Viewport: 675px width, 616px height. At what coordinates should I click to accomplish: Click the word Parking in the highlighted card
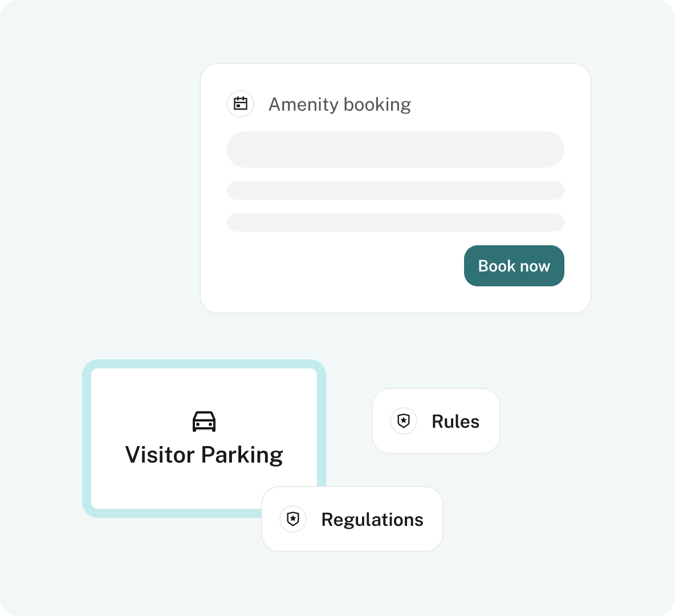242,455
